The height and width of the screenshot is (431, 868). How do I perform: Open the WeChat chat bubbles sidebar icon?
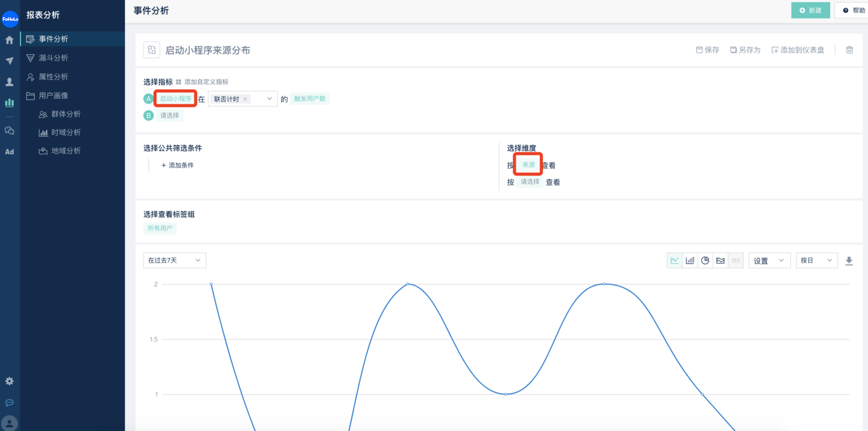(x=10, y=130)
